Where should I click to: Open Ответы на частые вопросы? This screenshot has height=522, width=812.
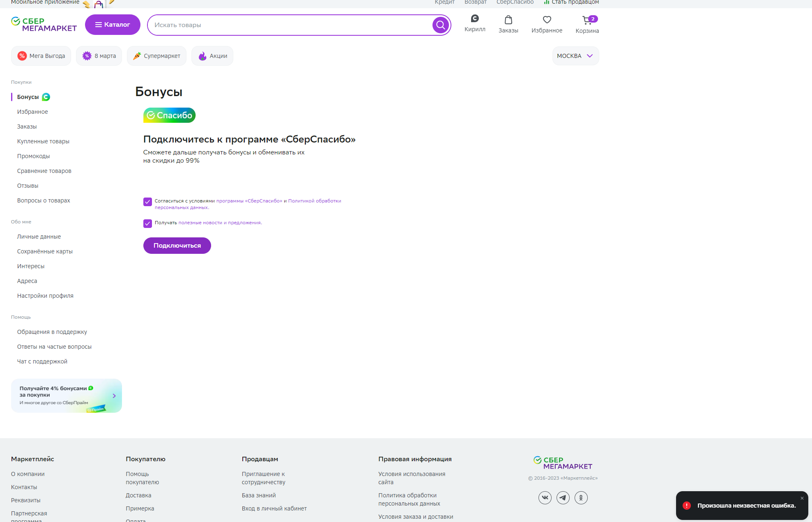pos(54,347)
